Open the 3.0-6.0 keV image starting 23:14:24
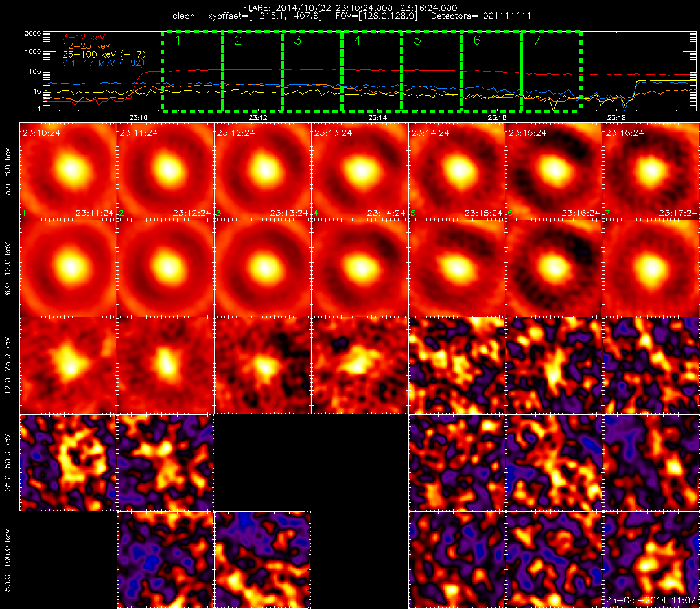The height and width of the screenshot is (609, 700). (457, 171)
